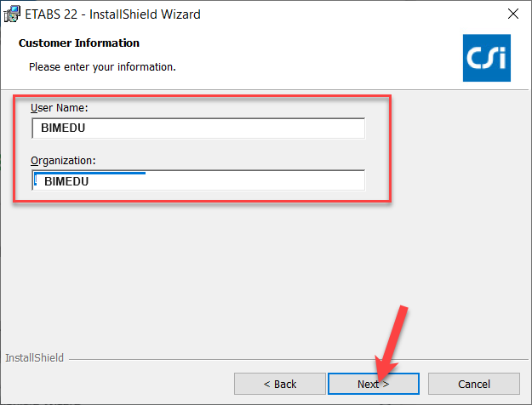
Task: Cancel the ETABS installation
Action: (x=474, y=384)
